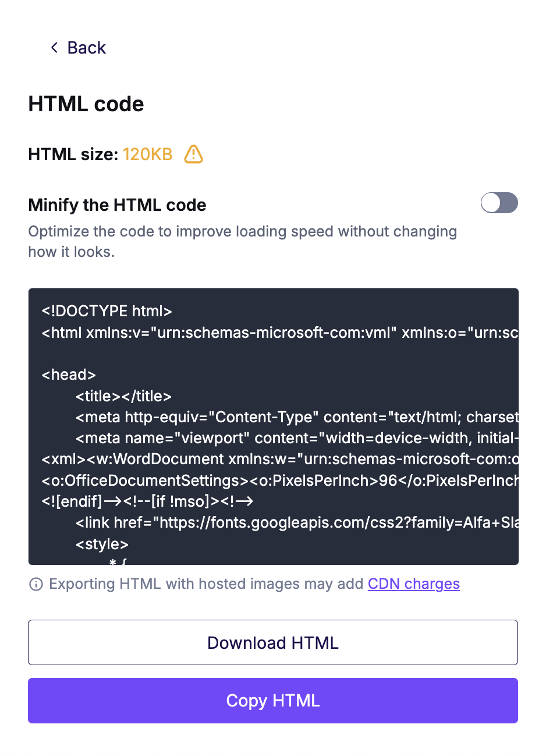Screen dimensions: 546x756
Task: Click the empty title tag line
Action: [x=123, y=396]
